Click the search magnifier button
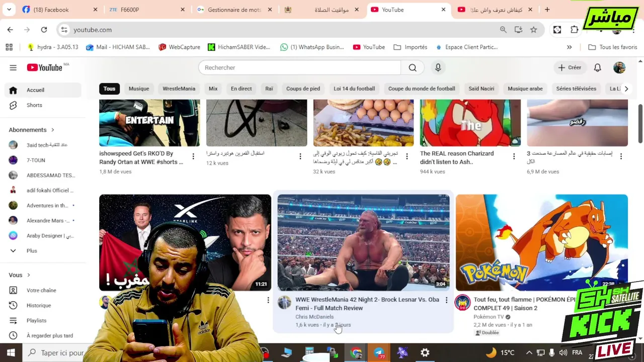This screenshot has height=362, width=644. 413,67
